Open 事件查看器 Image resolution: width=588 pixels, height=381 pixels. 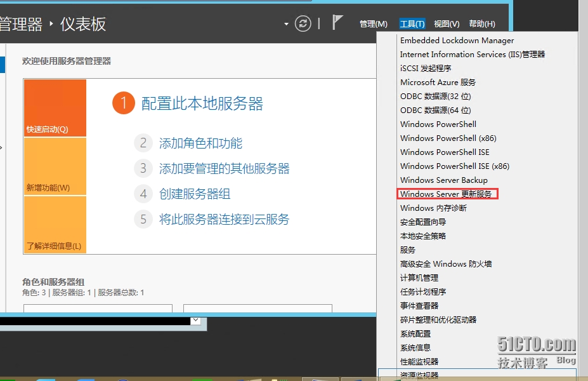(x=419, y=305)
